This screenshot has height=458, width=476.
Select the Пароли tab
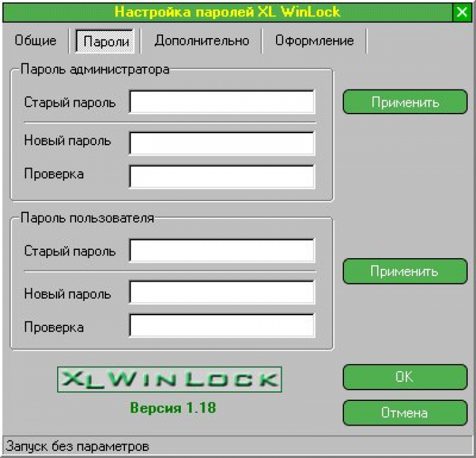(105, 41)
